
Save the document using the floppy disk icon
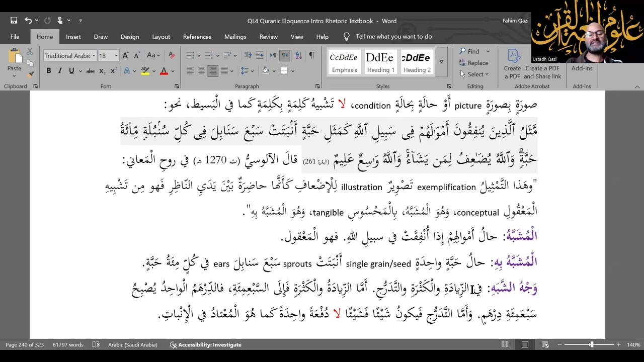14,21
